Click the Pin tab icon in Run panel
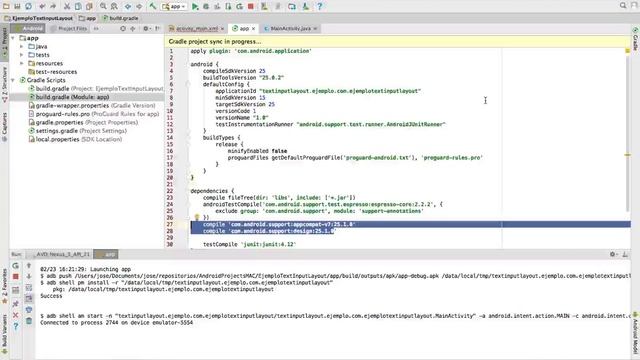640x360 pixels. click(16, 304)
